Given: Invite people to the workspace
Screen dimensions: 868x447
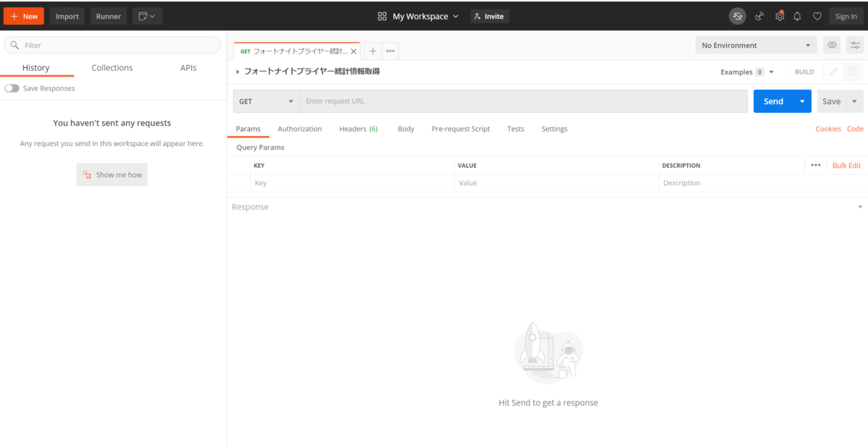Looking at the screenshot, I should (x=490, y=16).
